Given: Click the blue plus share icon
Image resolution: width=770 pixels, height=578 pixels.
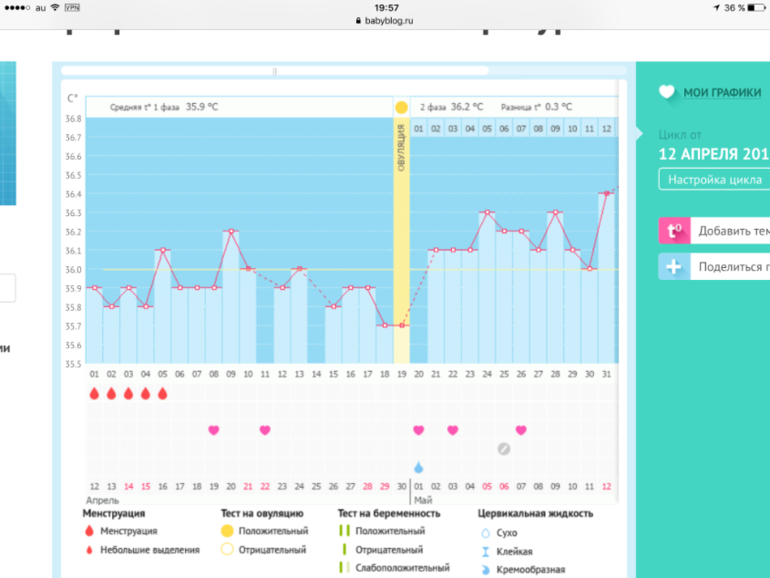Looking at the screenshot, I should tap(673, 267).
